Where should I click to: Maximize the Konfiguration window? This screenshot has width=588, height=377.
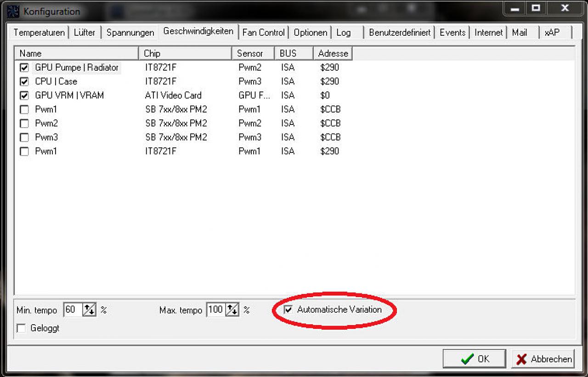(x=536, y=8)
